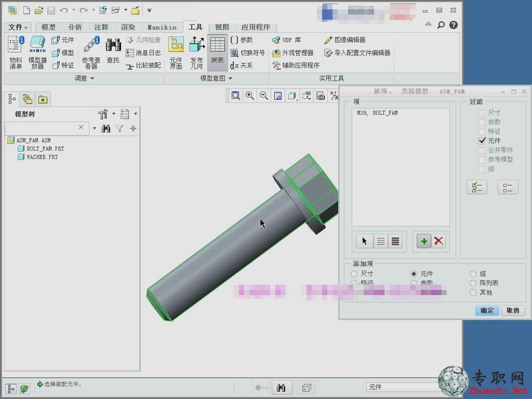Viewport: 532px width, 399px height.
Task: Open the undo history dropdown arrow
Action: [73, 10]
